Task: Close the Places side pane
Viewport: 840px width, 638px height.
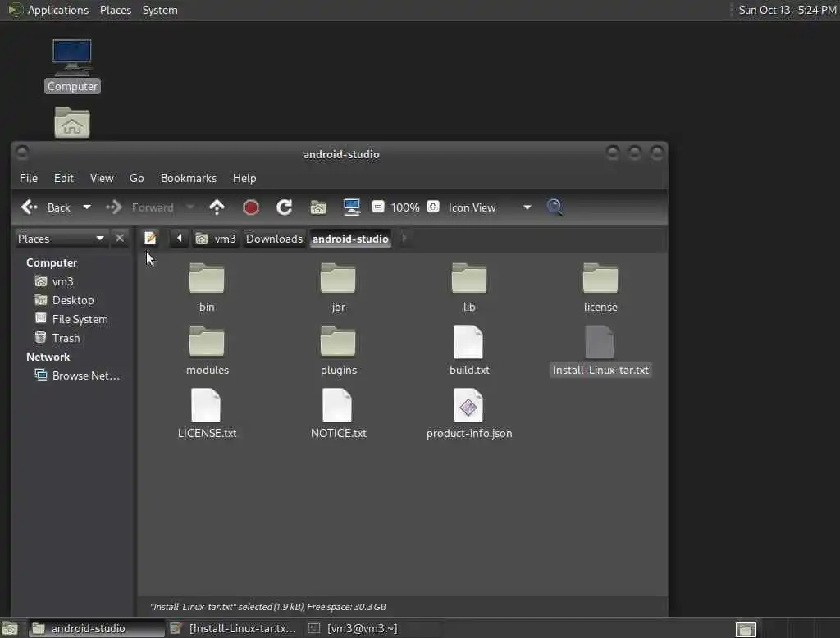Action: pos(120,238)
